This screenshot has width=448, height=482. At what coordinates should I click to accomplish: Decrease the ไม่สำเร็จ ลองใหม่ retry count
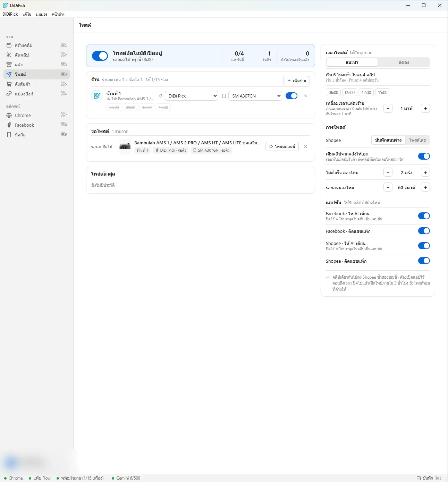(388, 172)
